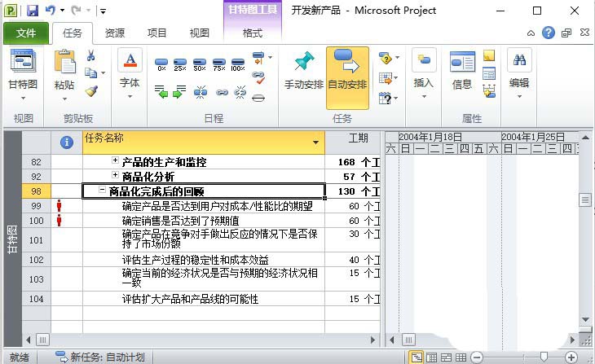Click the Outdent task green left arrow

(x=161, y=91)
